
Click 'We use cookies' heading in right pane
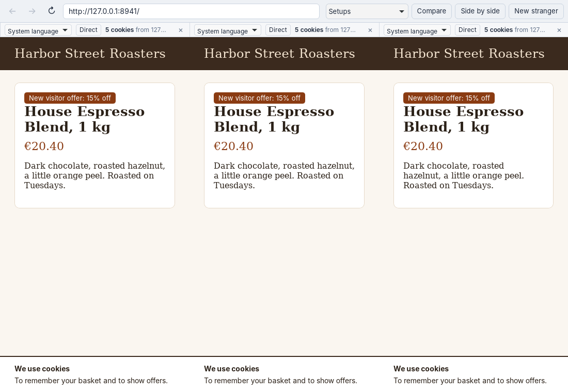pos(421,369)
